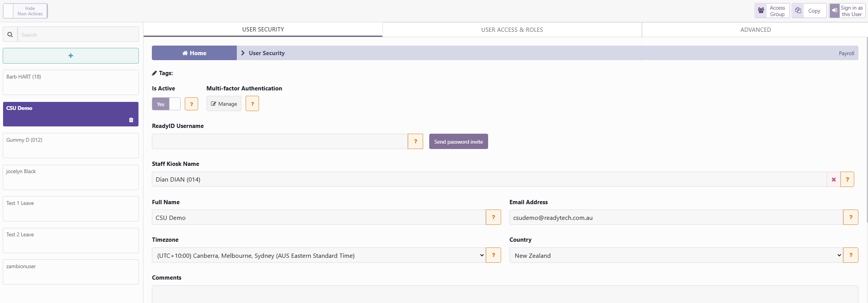The height and width of the screenshot is (303, 868).
Task: Send password invite
Action: [459, 141]
